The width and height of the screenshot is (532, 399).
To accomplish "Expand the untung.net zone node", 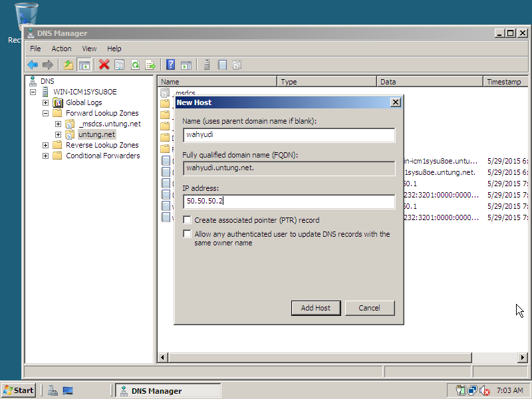I will 58,135.
